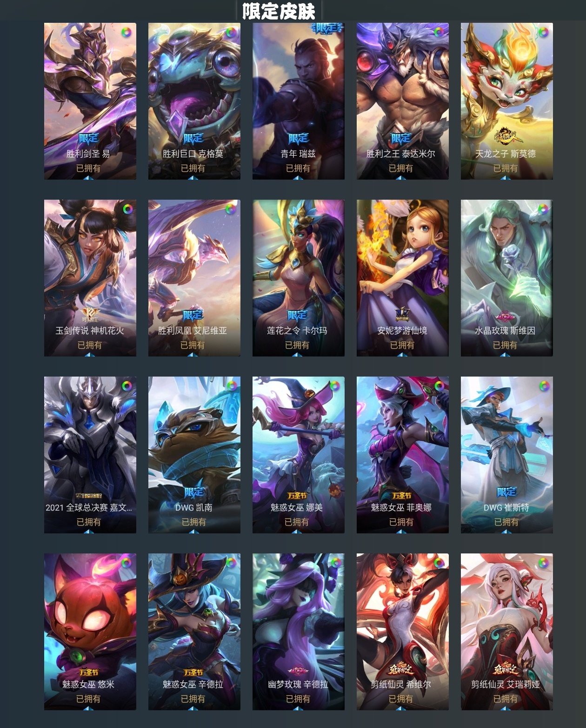Click the rose emblem on 水晶玫瑰 斯维因 card
Image resolution: width=586 pixels, height=728 pixels.
point(506,317)
